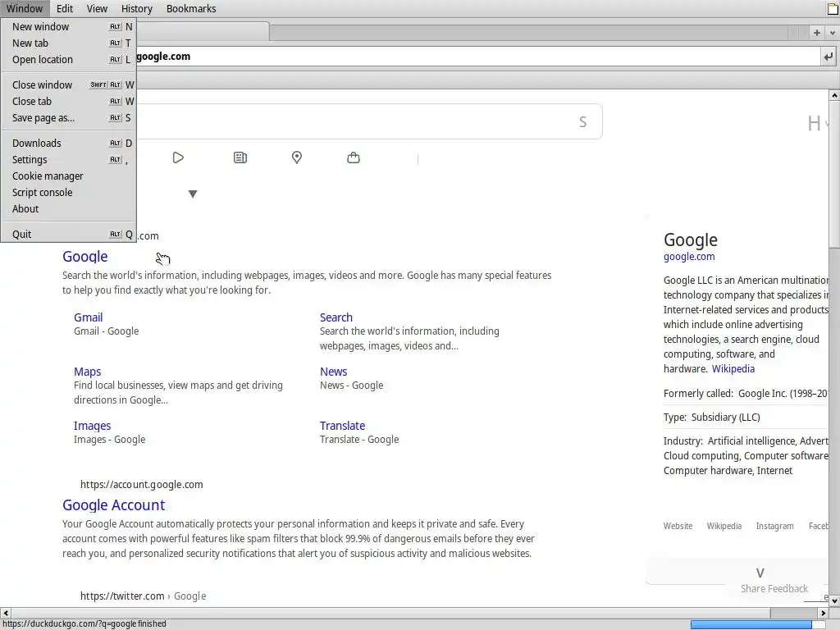The width and height of the screenshot is (840, 630).
Task: Expand the black triangle dropdown under search categories
Action: click(x=193, y=194)
